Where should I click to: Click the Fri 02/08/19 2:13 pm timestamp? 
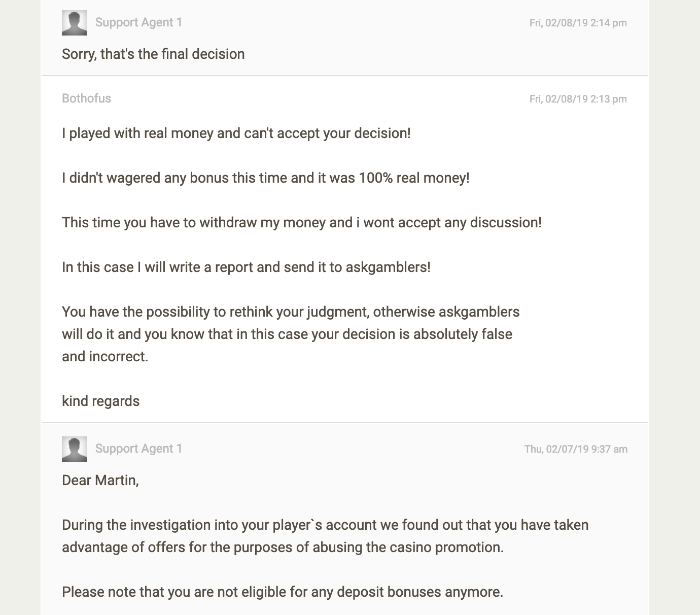pos(578,99)
